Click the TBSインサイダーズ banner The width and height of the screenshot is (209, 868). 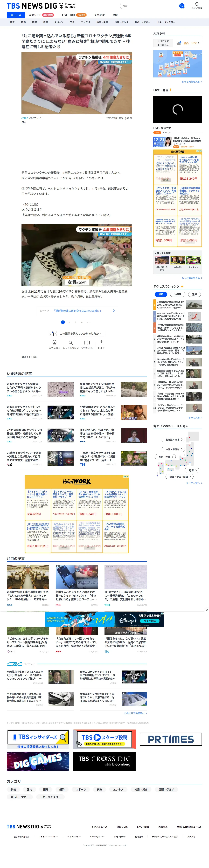(x=38, y=739)
